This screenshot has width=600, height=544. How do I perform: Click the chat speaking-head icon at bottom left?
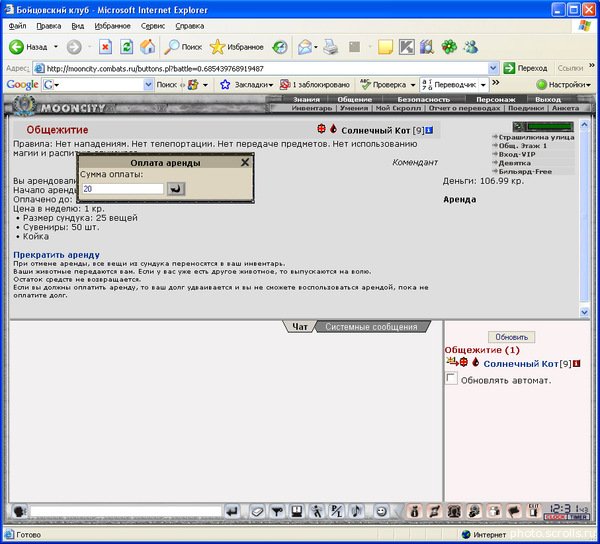click(x=19, y=511)
